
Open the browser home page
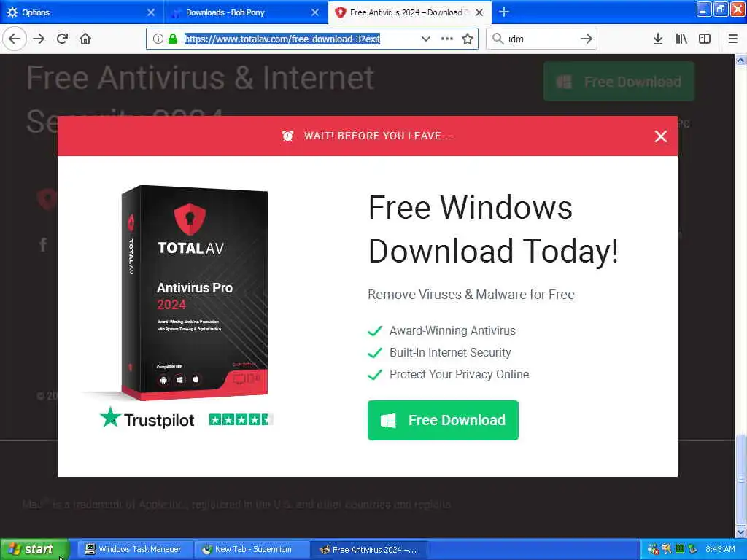pyautogui.click(x=85, y=39)
